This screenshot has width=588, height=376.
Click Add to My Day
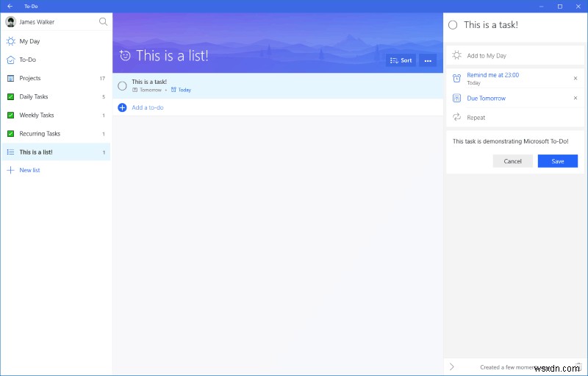pos(515,55)
